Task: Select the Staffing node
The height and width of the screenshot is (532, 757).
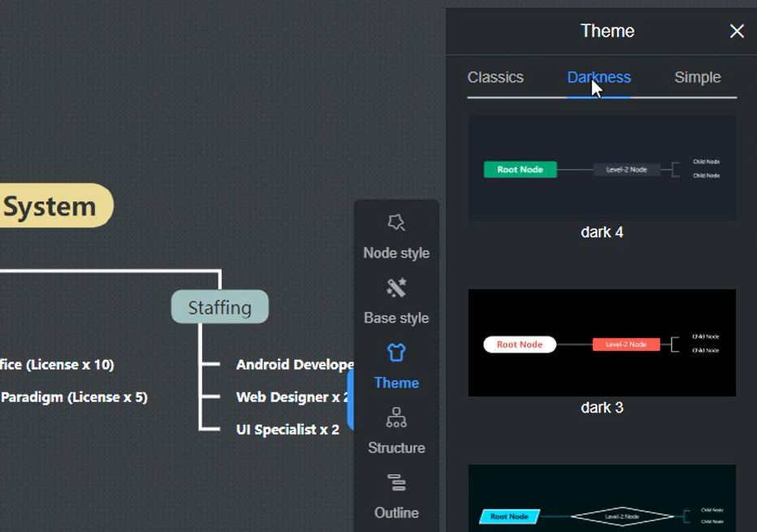Action: pos(219,307)
